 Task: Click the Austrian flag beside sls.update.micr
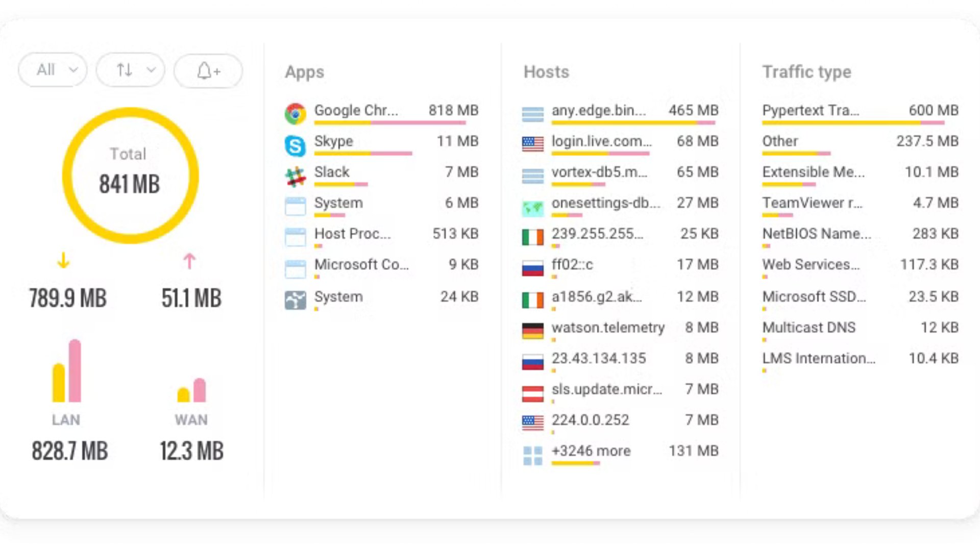pos(532,393)
